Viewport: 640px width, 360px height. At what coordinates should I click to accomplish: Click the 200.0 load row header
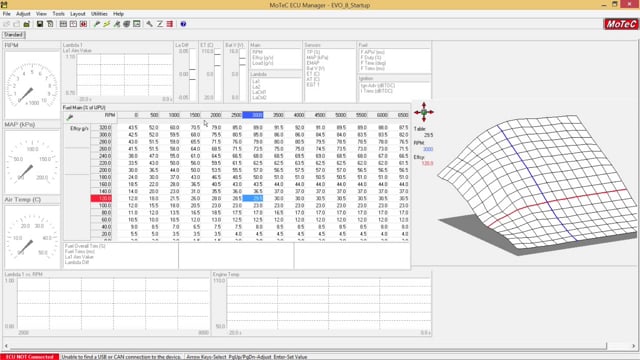click(101, 170)
